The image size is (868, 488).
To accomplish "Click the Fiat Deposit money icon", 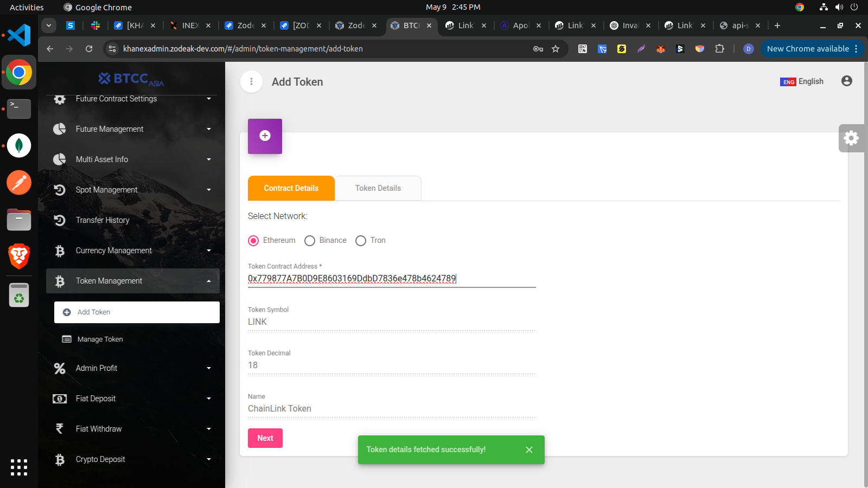I will (x=60, y=399).
